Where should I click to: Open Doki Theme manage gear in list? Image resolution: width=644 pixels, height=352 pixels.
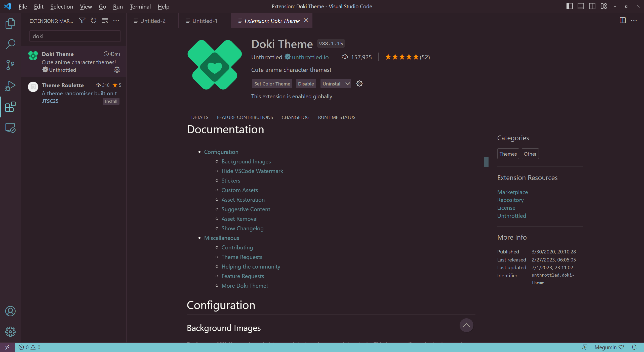(x=117, y=70)
